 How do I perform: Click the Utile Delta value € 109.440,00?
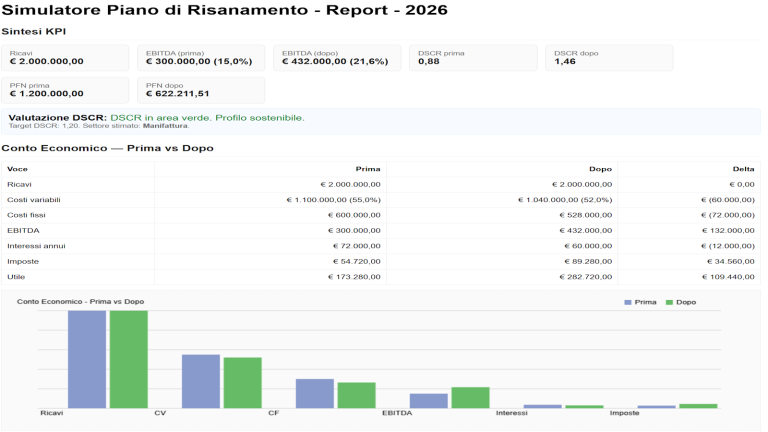pyautogui.click(x=727, y=276)
